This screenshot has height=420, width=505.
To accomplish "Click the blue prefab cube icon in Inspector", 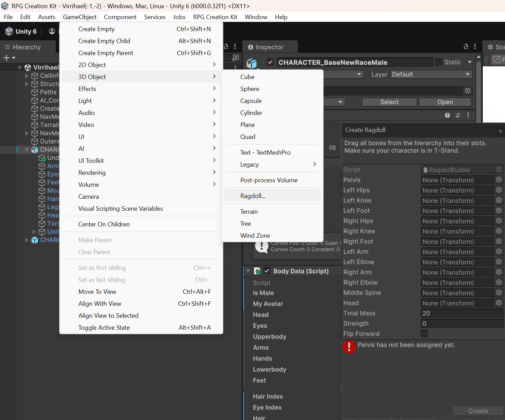I will [x=252, y=63].
